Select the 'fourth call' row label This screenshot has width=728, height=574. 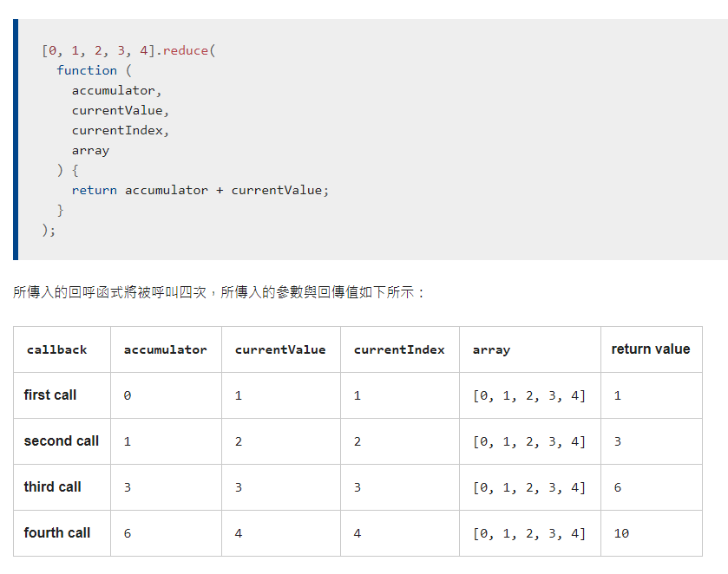click(x=57, y=533)
